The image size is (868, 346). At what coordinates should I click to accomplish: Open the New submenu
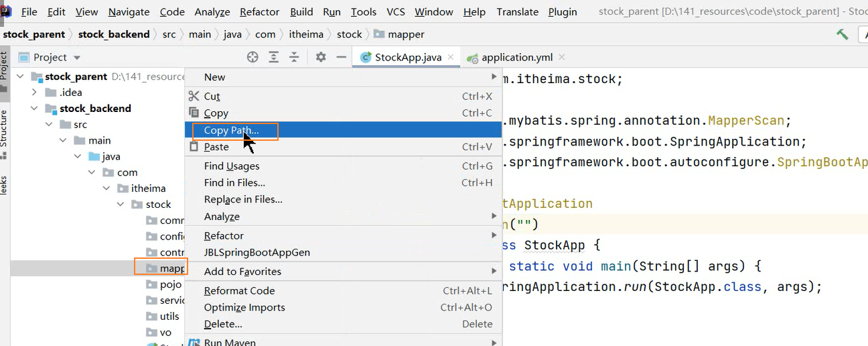coord(344,77)
